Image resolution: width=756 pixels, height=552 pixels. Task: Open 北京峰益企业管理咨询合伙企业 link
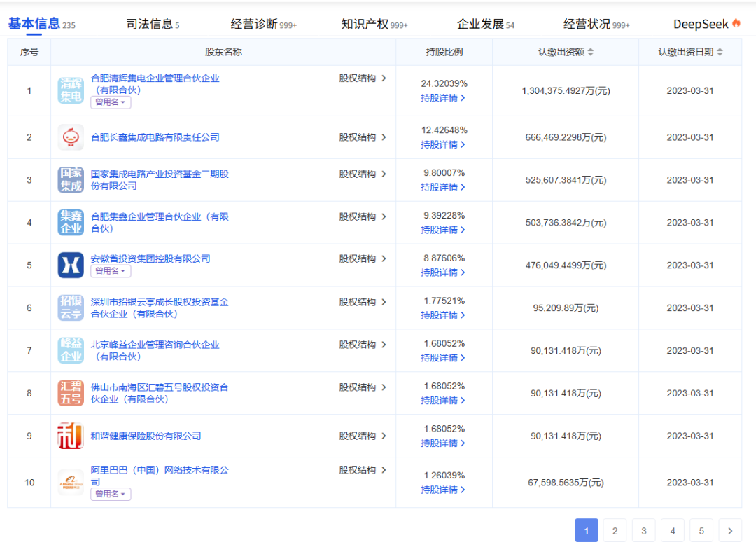tap(155, 350)
